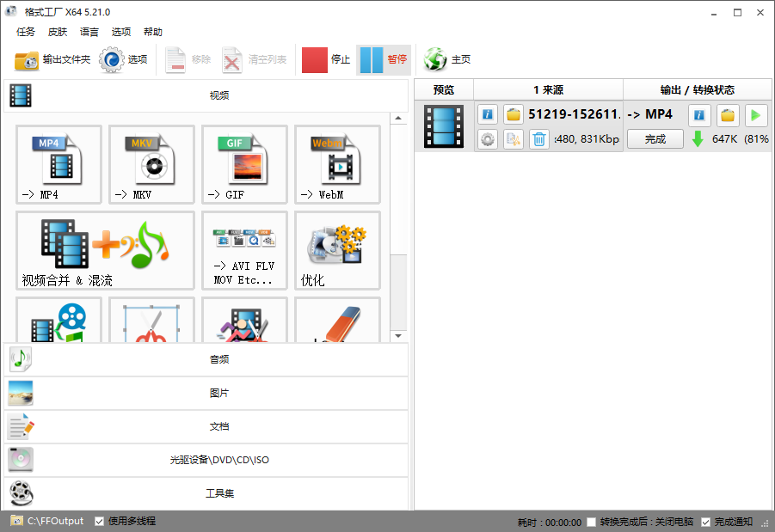
Task: Play the converted output file
Action: pyautogui.click(x=756, y=115)
